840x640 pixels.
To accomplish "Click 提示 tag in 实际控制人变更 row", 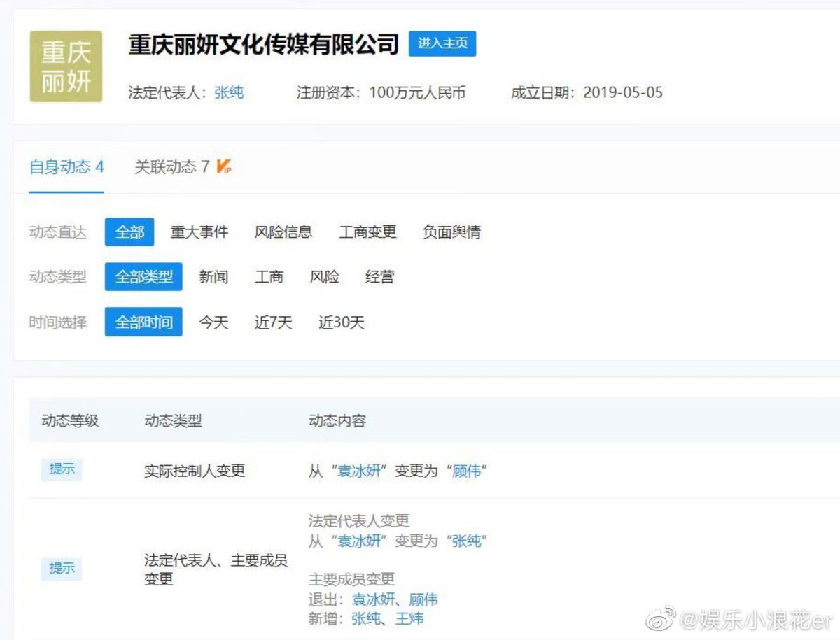I will 62,469.
